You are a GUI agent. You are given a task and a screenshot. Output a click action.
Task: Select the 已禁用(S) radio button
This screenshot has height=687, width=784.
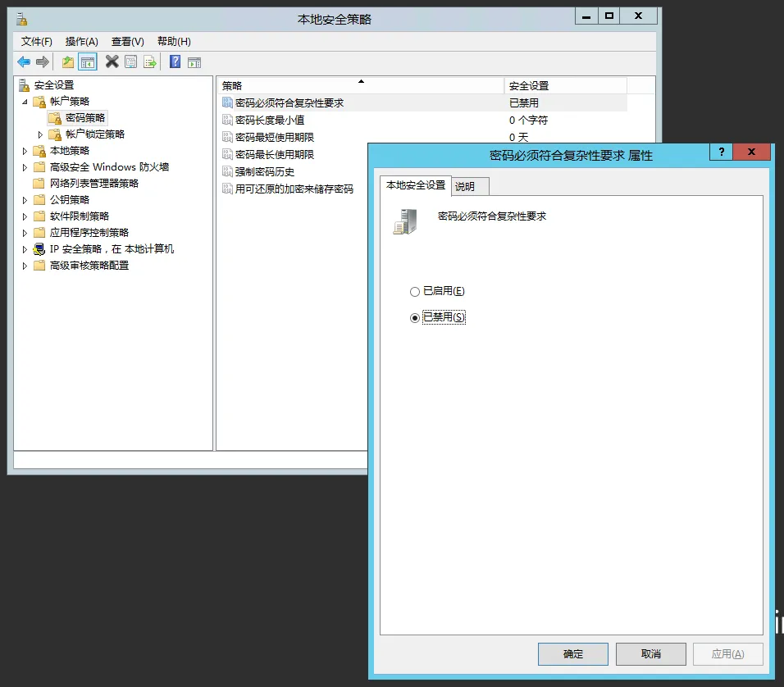click(x=415, y=318)
